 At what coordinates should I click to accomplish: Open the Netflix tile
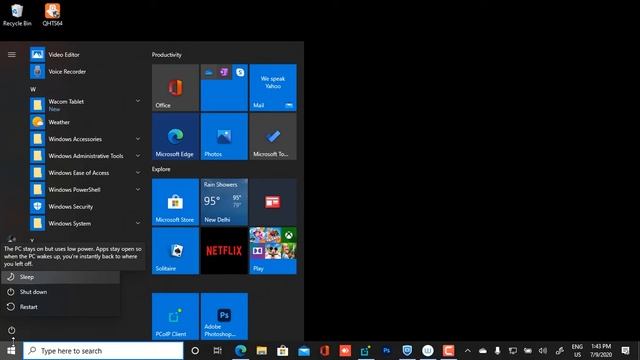(224, 251)
